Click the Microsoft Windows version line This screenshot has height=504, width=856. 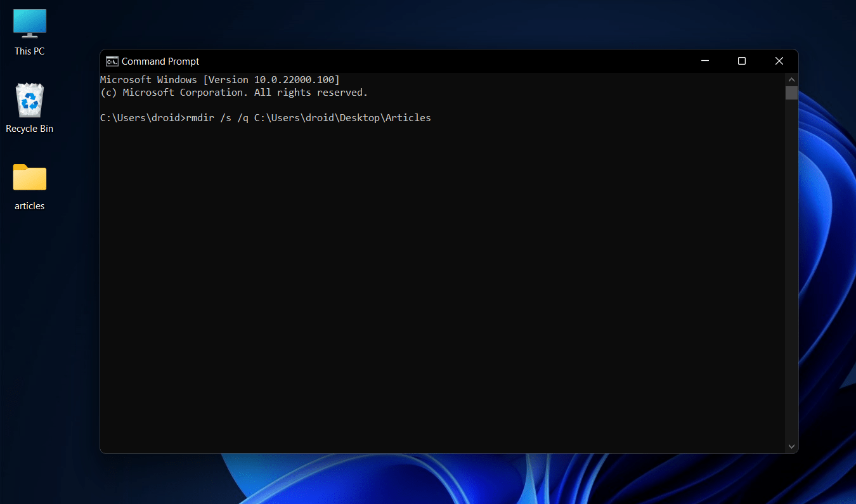(x=220, y=79)
